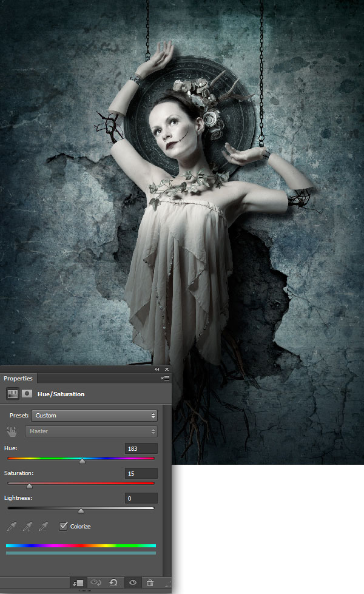
Task: Collapse the Properties panel with double arrows
Action: pos(157,369)
